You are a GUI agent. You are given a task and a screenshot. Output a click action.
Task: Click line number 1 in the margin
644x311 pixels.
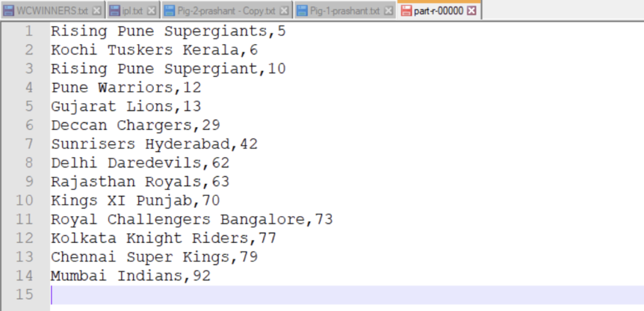point(28,31)
